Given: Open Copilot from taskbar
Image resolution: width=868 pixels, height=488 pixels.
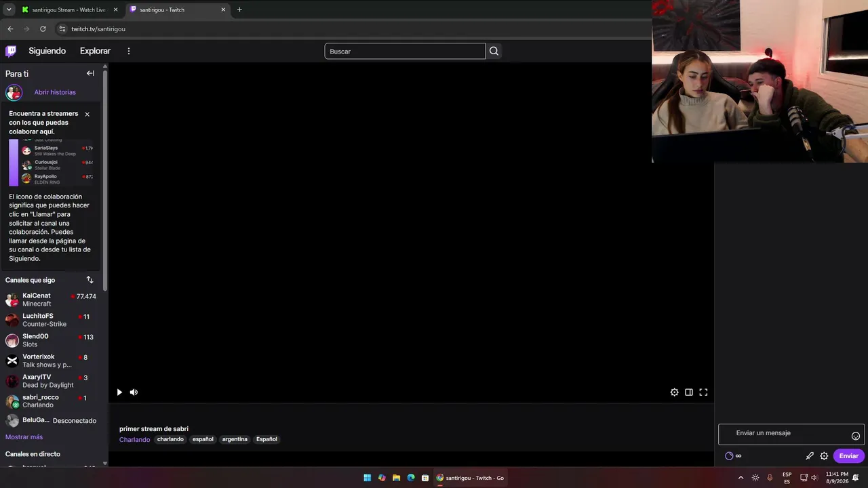Looking at the screenshot, I should pyautogui.click(x=382, y=478).
